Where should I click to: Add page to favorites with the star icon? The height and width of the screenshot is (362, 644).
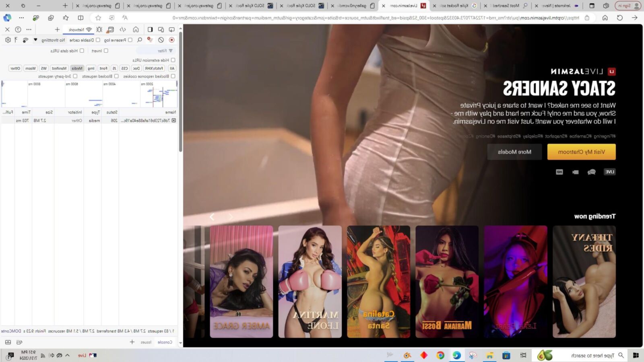pos(98,18)
